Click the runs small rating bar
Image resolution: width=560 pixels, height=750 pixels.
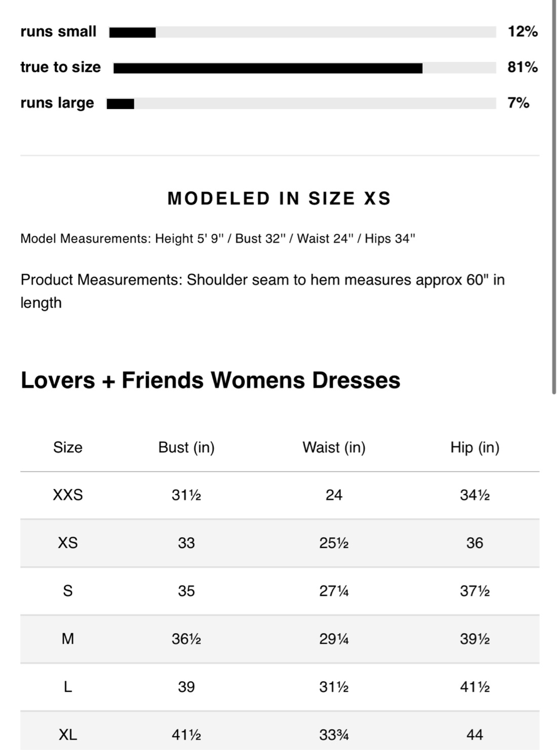pyautogui.click(x=302, y=32)
